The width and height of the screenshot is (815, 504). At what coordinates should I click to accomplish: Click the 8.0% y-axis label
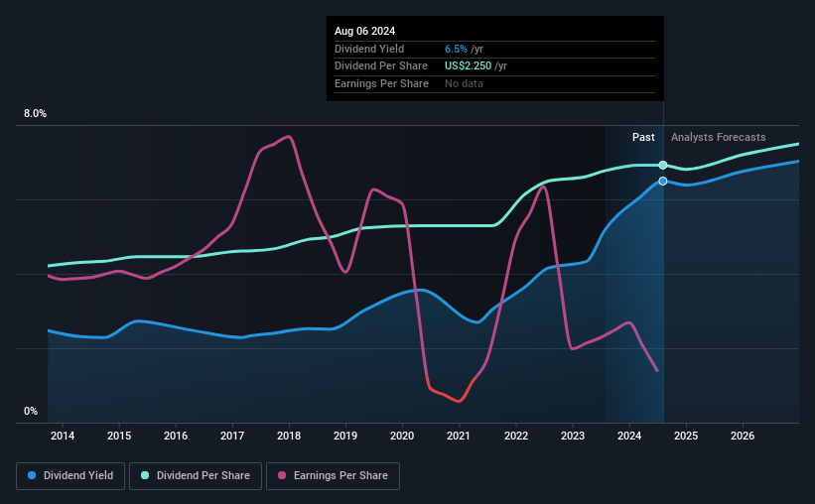[x=35, y=114]
